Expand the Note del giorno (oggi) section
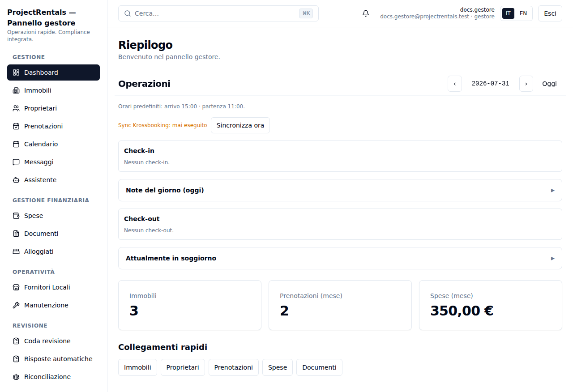This screenshot has height=392, width=573. coord(340,190)
